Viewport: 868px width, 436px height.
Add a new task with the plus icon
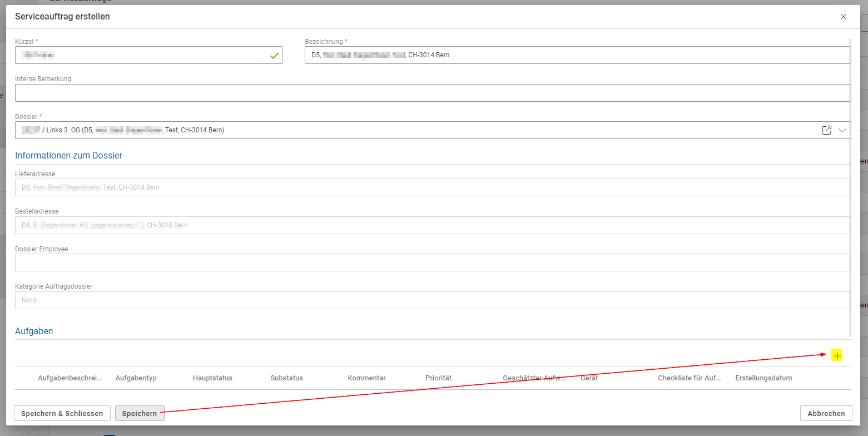point(836,356)
